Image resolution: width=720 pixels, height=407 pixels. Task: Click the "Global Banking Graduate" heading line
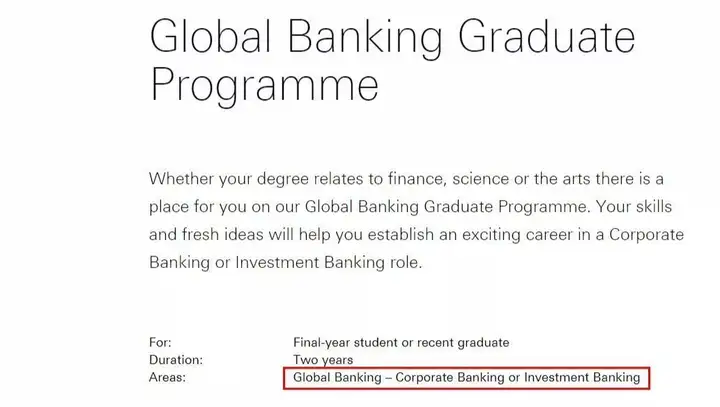click(393, 38)
